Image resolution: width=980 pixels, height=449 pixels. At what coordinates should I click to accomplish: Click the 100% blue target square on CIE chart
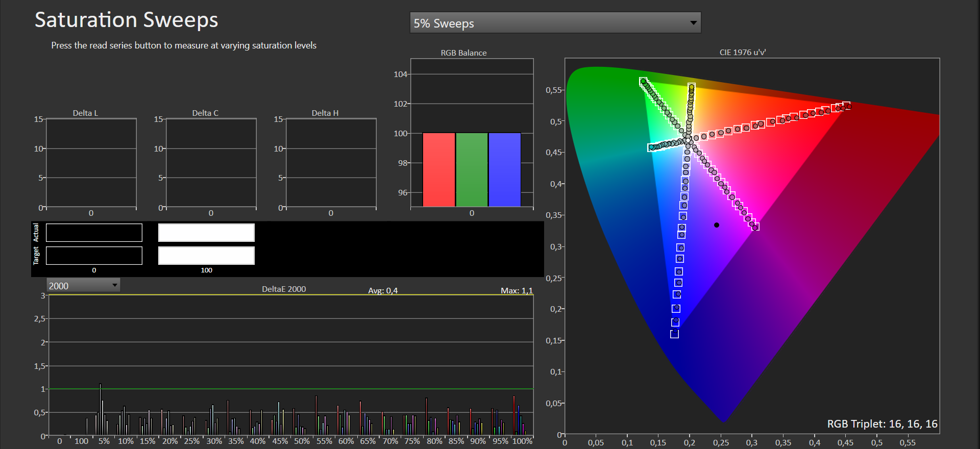[x=674, y=334]
